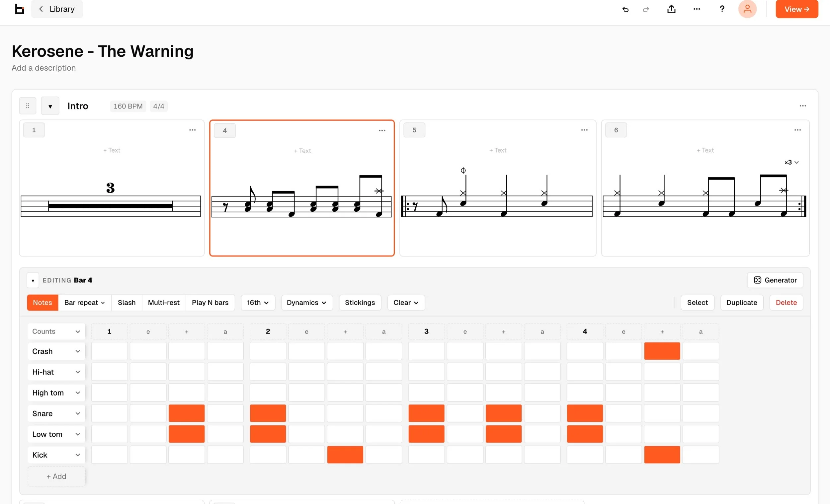Screen dimensions: 830x504
Task: Collapse the Editing Bar 4 panel
Action: click(33, 280)
